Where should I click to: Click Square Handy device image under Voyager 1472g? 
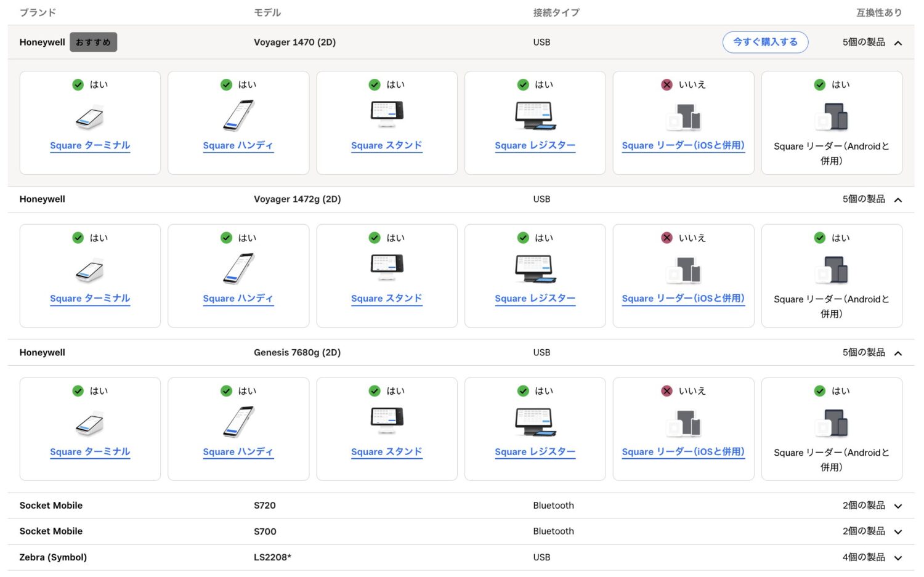click(238, 268)
